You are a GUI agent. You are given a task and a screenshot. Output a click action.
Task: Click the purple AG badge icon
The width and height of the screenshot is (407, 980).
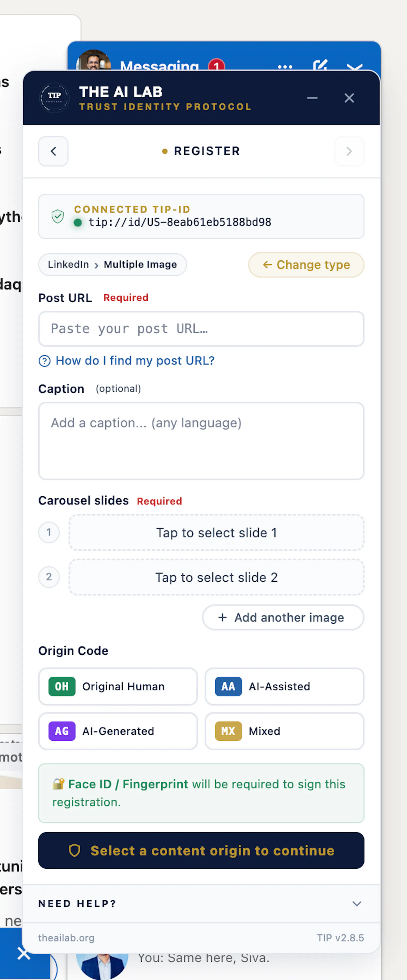[x=62, y=731]
